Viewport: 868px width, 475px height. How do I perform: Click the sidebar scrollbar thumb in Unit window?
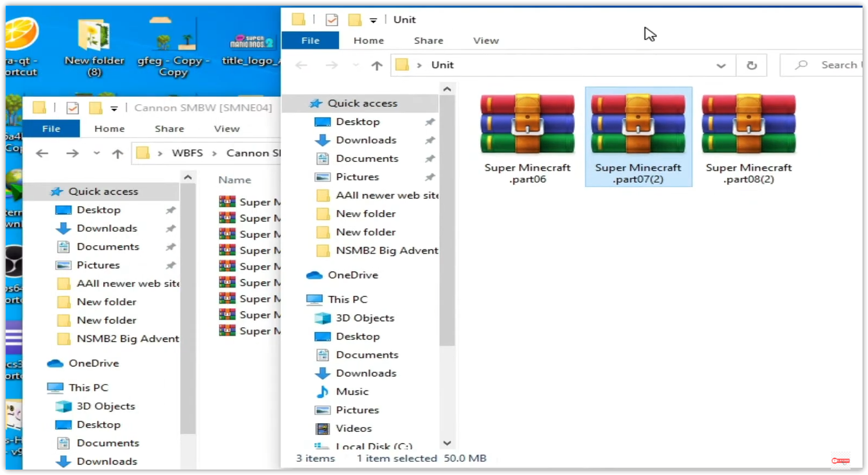(x=447, y=221)
